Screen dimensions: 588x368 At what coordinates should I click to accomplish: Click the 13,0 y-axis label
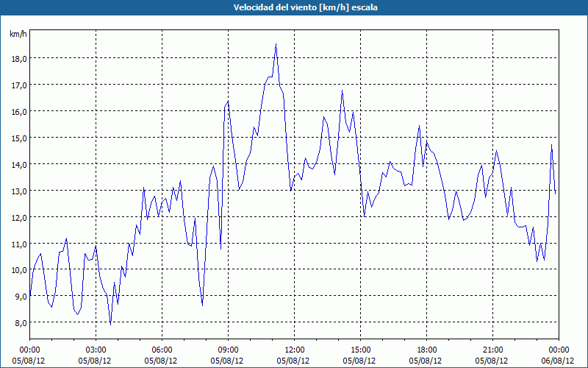19,191
